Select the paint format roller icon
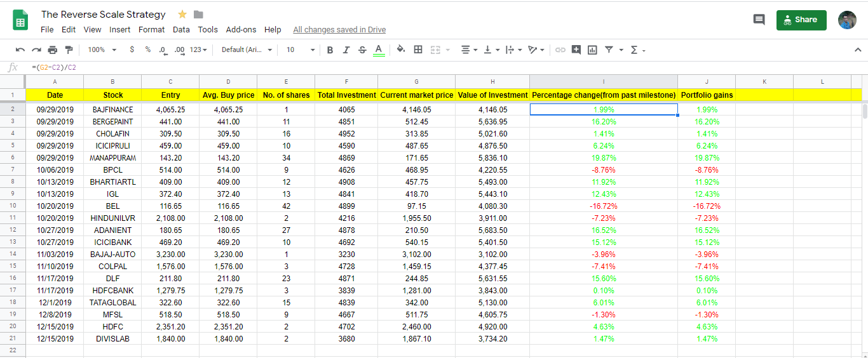868x358 pixels. pyautogui.click(x=69, y=50)
